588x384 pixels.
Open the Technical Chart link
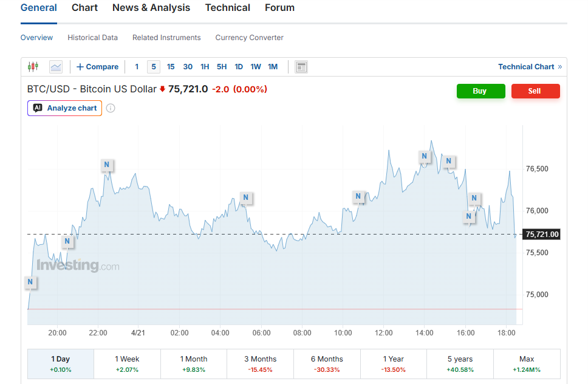(529, 67)
